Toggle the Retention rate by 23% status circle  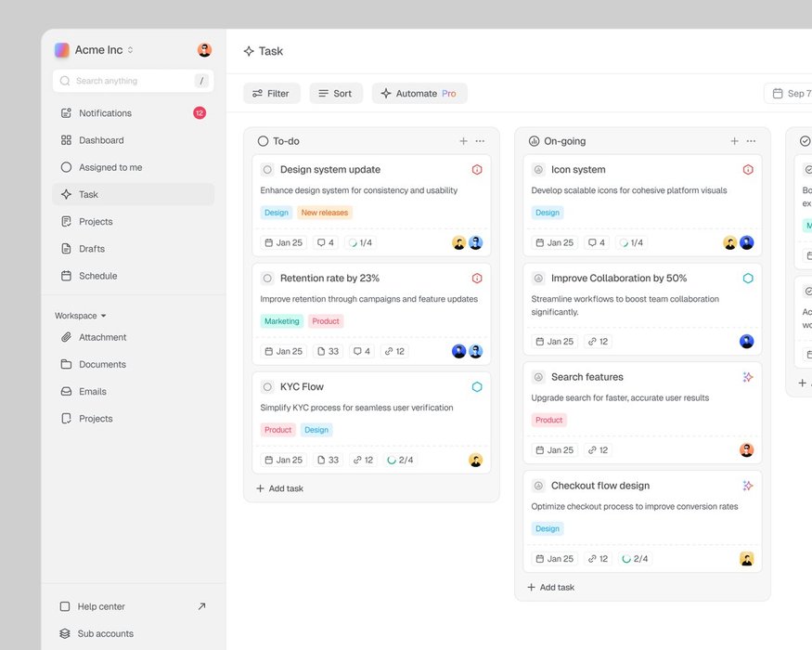pyautogui.click(x=267, y=279)
